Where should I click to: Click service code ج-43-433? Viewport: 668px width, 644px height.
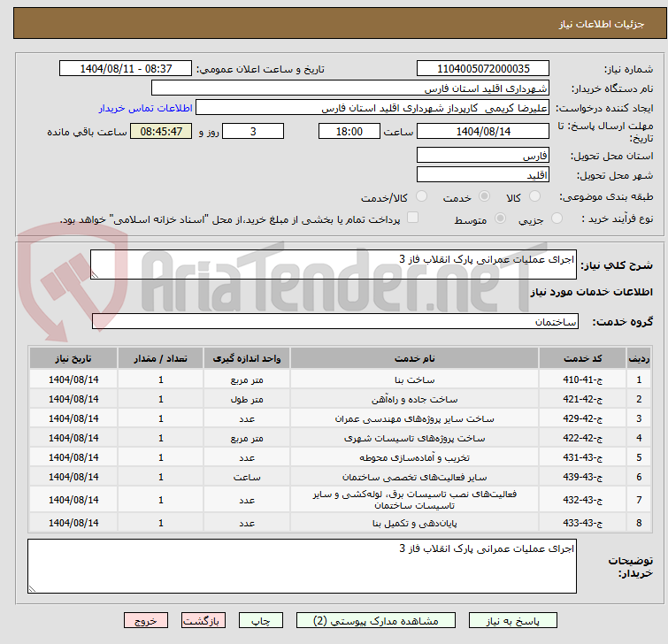click(x=582, y=523)
